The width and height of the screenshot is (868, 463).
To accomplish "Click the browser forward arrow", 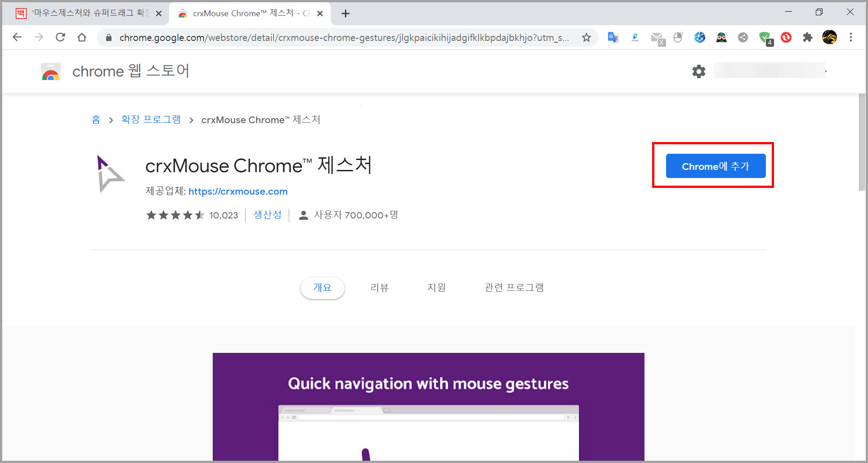I will pyautogui.click(x=39, y=37).
